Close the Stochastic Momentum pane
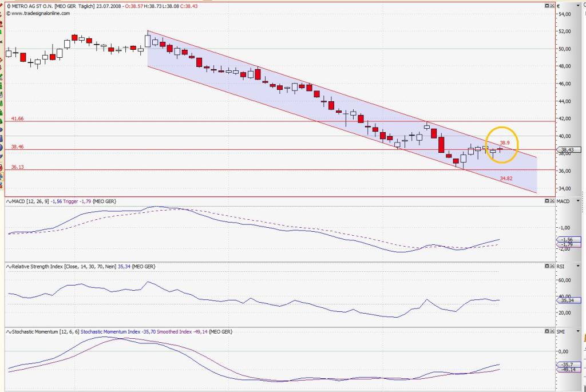The height and width of the screenshot is (392, 586). click(x=552, y=331)
